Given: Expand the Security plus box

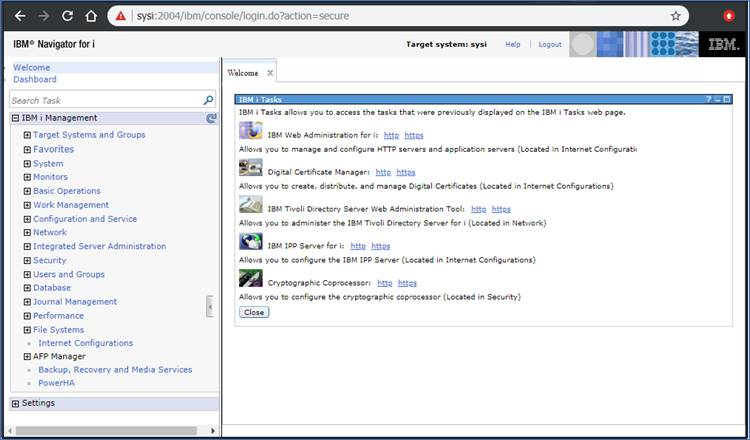Looking at the screenshot, I should (x=27, y=261).
